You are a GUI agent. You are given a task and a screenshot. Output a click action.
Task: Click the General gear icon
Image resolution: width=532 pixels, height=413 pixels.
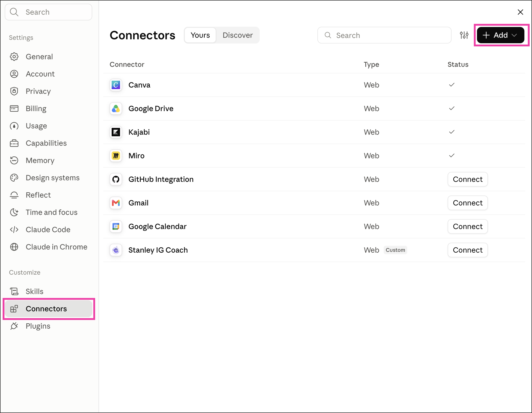(x=14, y=57)
